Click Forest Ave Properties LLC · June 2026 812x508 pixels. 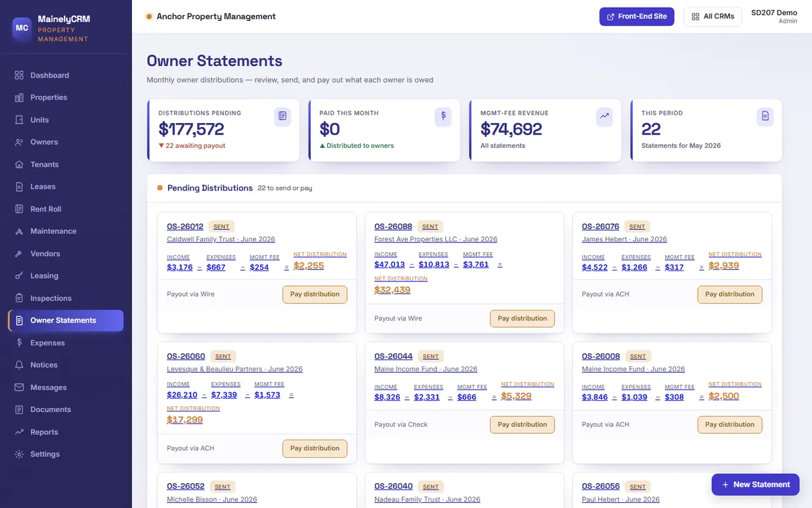(436, 239)
